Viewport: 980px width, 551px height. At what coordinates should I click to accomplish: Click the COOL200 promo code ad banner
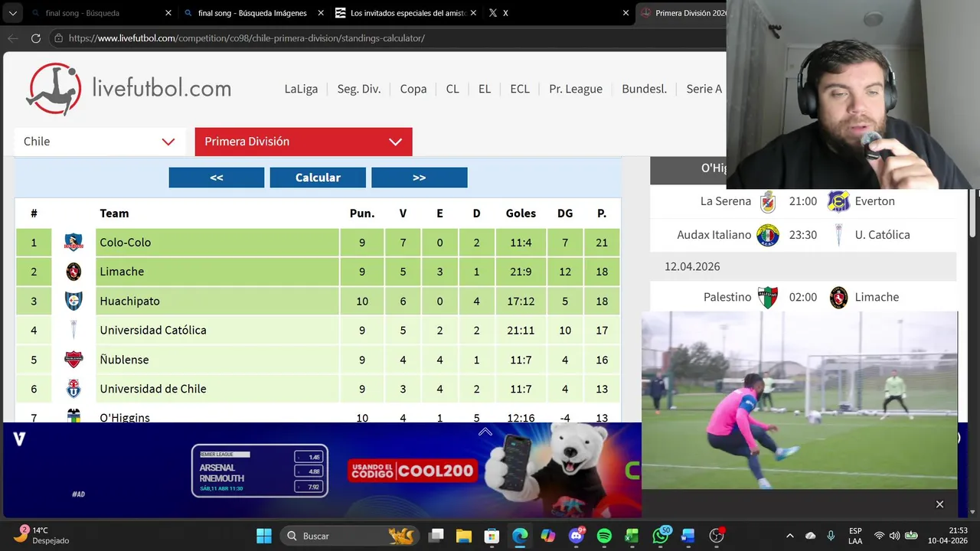point(322,470)
